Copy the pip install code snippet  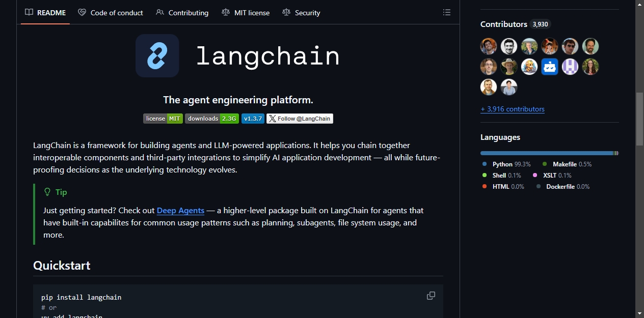click(x=431, y=296)
